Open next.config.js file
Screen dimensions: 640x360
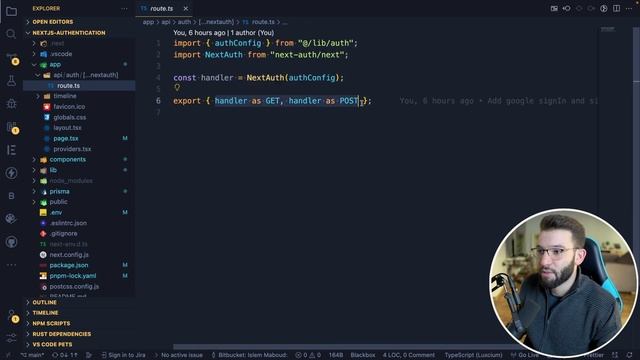coord(69,255)
